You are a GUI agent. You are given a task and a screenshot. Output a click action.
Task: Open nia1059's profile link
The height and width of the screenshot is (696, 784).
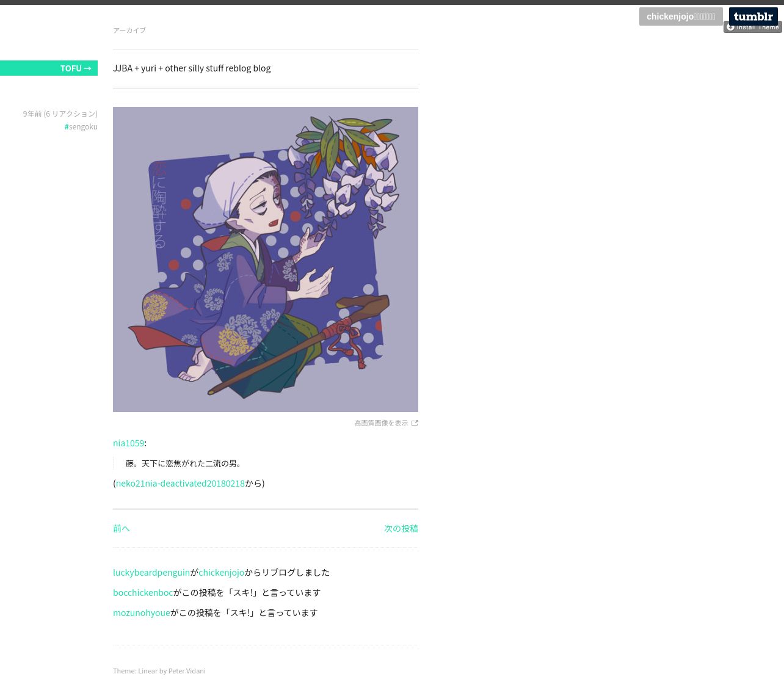point(128,443)
